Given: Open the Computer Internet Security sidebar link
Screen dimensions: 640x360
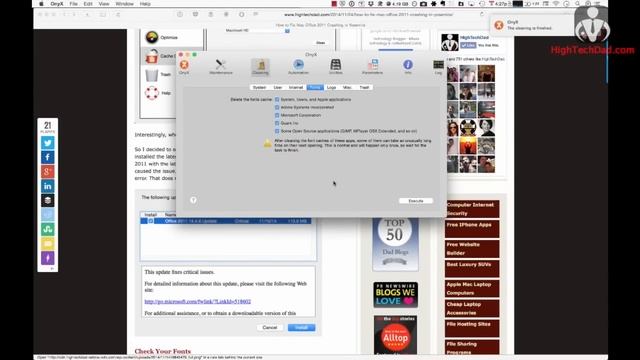Looking at the screenshot, I should pos(472,209).
